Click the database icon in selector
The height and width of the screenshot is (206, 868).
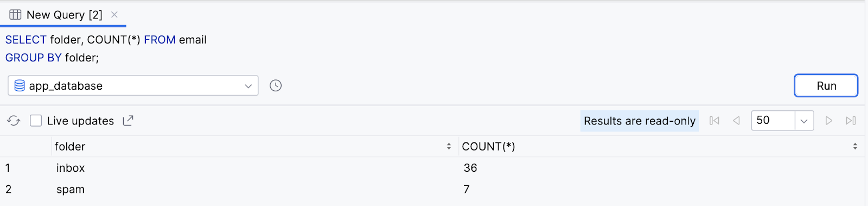tap(20, 86)
